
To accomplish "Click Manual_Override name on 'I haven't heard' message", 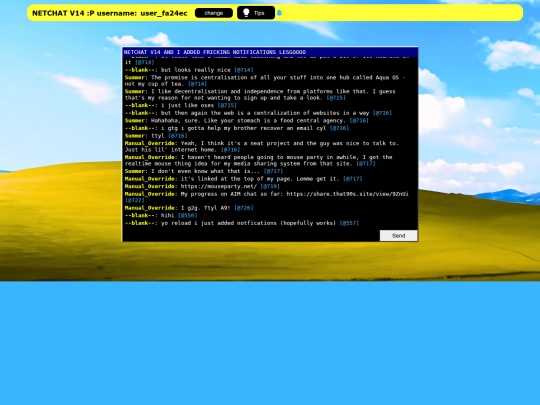I will coord(150,157).
